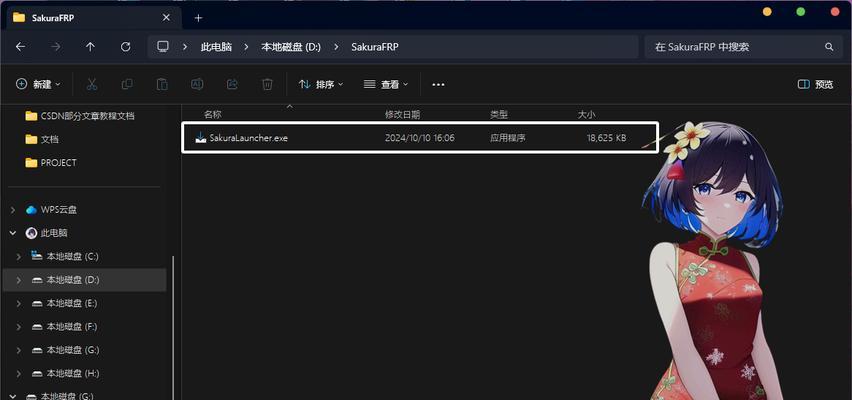The width and height of the screenshot is (852, 400).
Task: Sort by 类型 column header
Action: (x=499, y=115)
